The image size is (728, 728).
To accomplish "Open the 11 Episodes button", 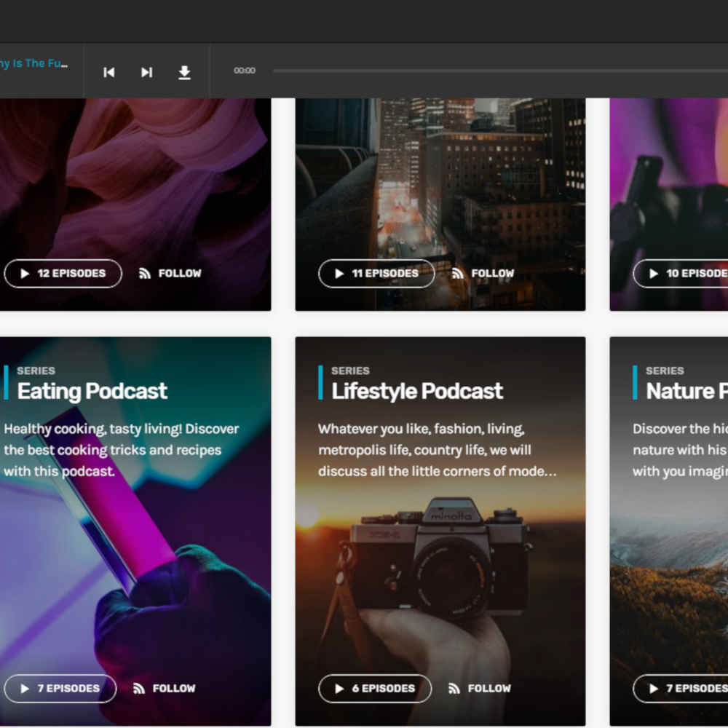I will 376,274.
